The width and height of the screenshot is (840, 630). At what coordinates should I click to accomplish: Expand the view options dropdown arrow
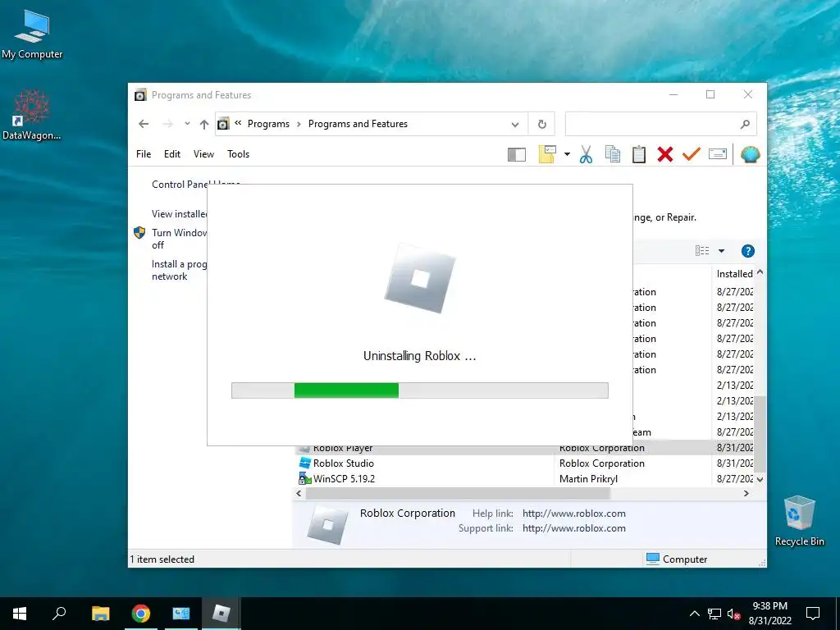[721, 251]
